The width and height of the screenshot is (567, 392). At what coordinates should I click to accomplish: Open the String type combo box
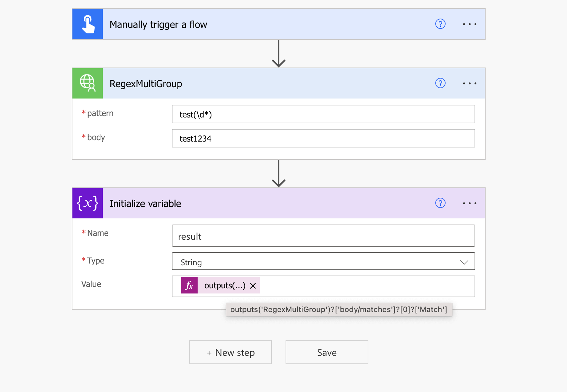pyautogui.click(x=310, y=262)
